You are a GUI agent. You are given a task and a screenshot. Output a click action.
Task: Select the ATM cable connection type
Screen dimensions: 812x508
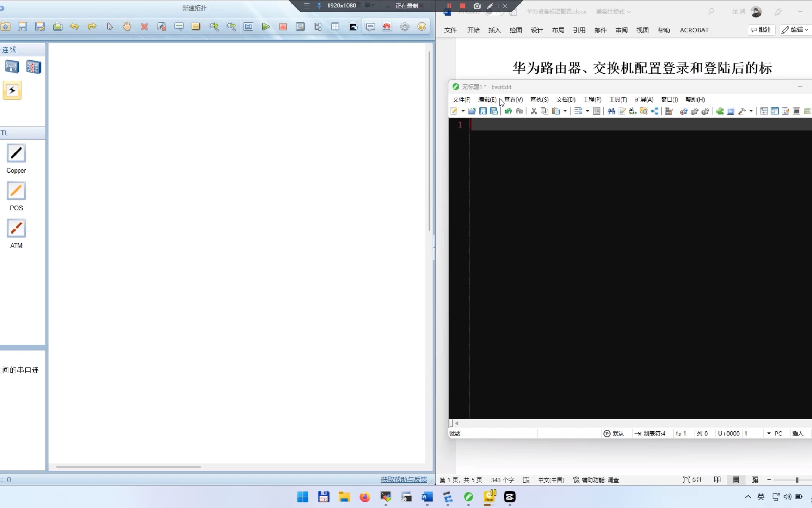16,229
